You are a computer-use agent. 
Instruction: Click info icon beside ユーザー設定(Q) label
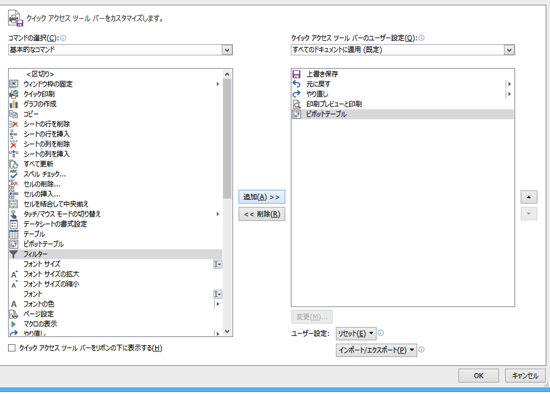click(422, 38)
